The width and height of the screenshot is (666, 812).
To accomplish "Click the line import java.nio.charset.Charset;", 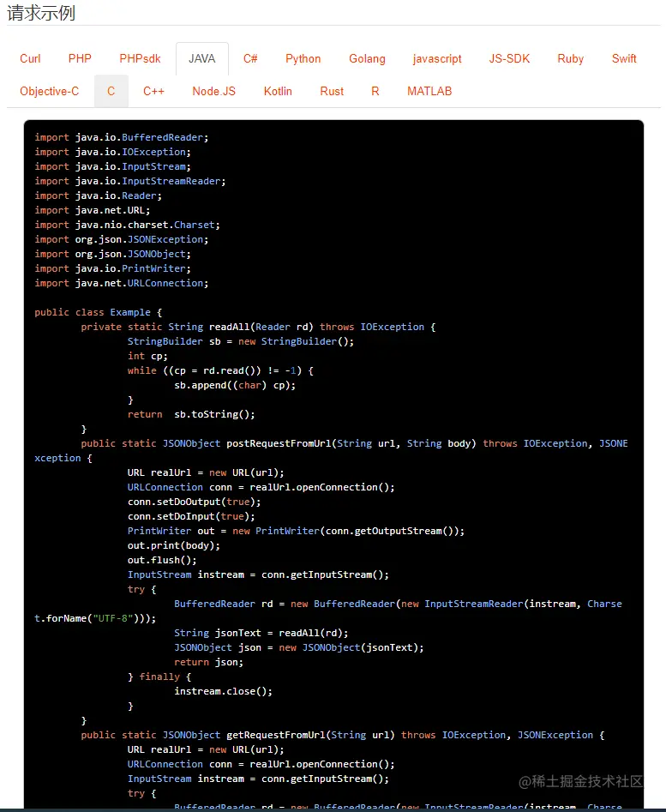I will tap(128, 225).
